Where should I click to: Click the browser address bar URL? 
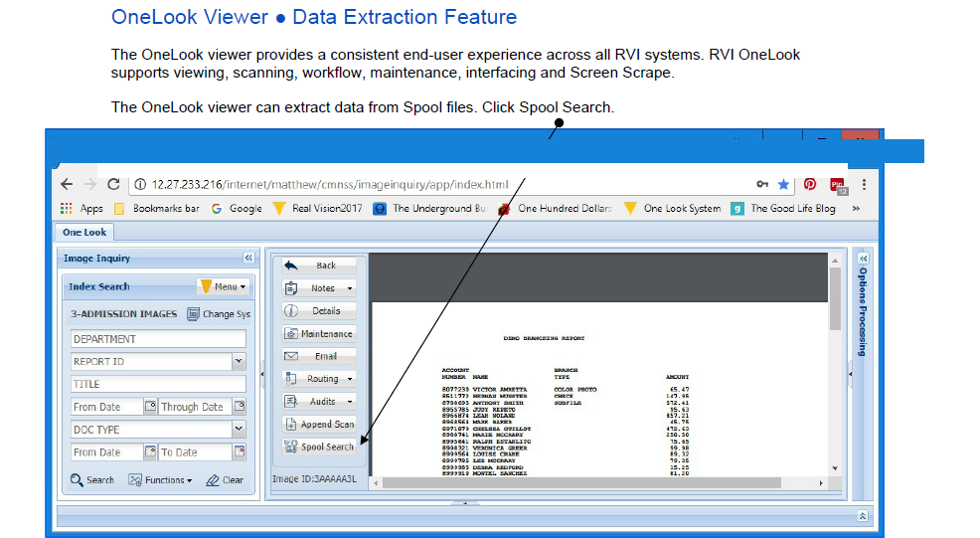click(x=330, y=184)
